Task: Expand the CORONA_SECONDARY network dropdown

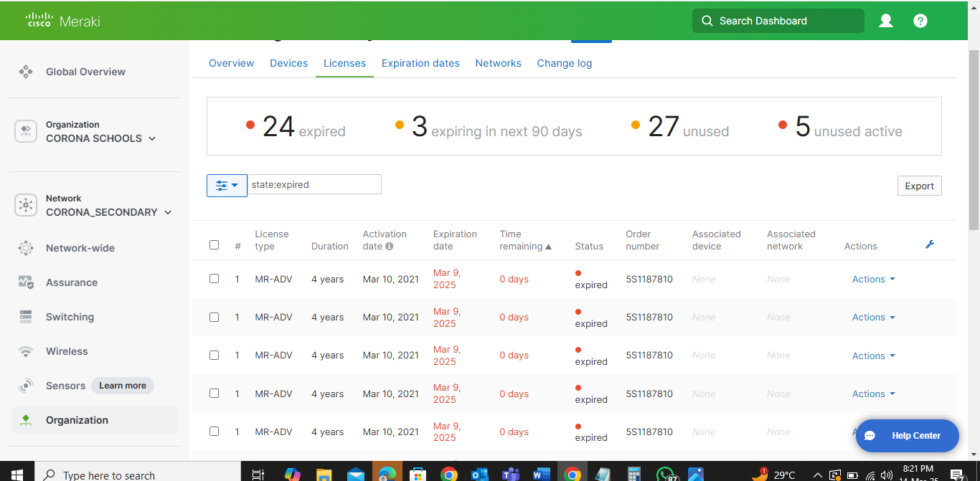Action: (x=167, y=212)
